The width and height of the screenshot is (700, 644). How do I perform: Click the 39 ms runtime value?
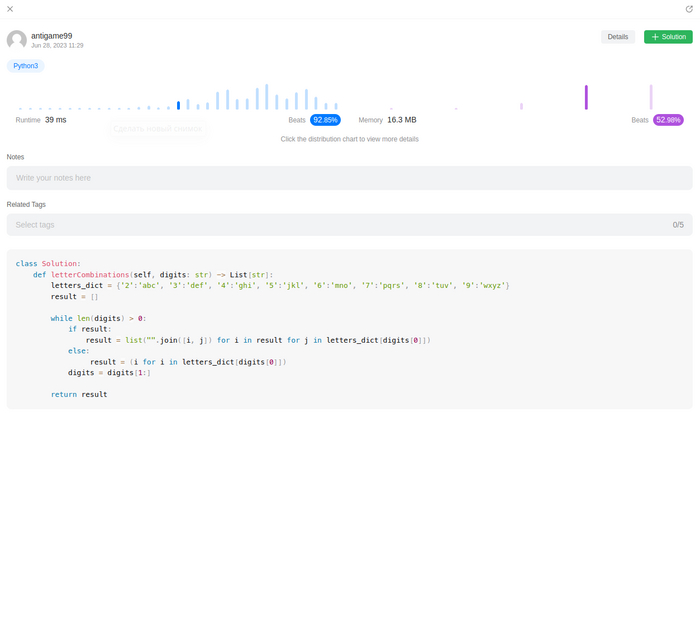(x=56, y=120)
